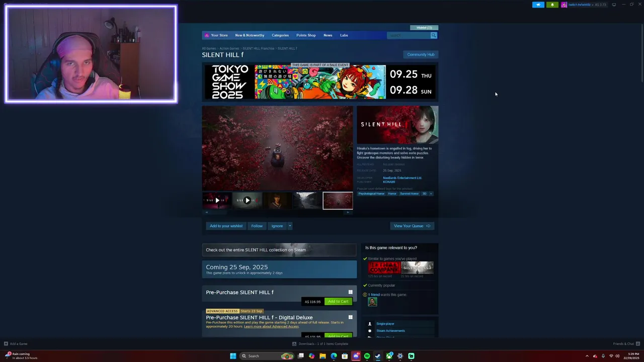Open the Categories menu
Viewport: 644px width, 362px height.
(x=280, y=35)
